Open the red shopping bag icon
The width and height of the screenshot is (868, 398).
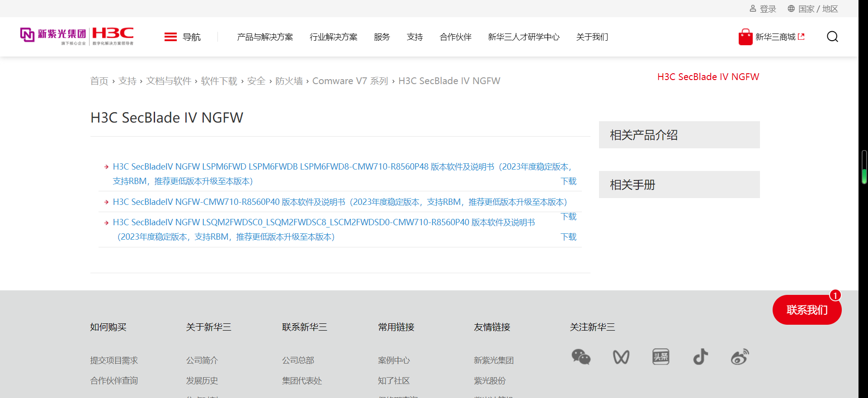(745, 37)
